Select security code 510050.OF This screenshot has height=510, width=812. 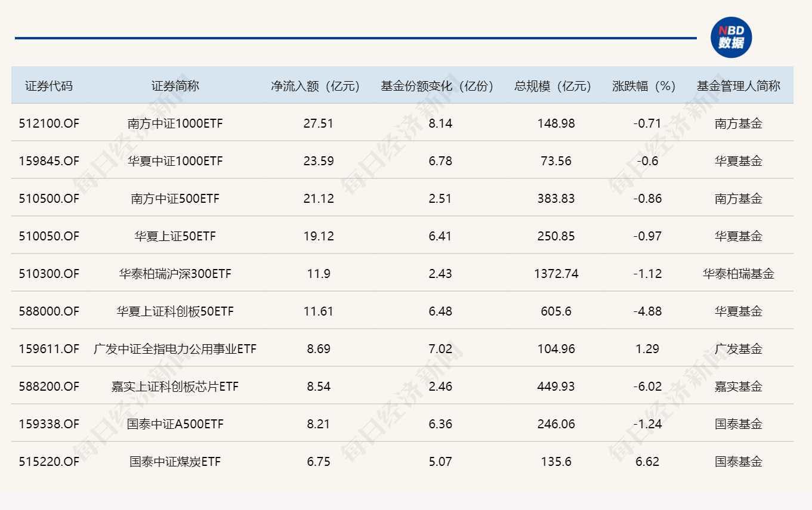[49, 236]
